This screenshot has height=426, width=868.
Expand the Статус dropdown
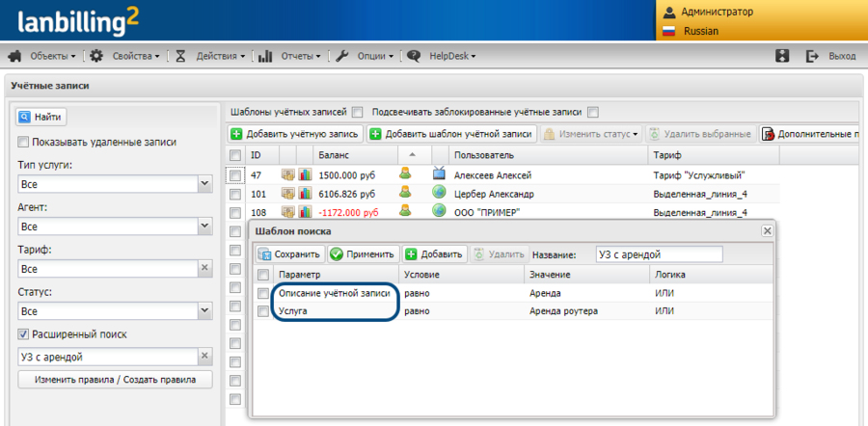pyautogui.click(x=204, y=311)
